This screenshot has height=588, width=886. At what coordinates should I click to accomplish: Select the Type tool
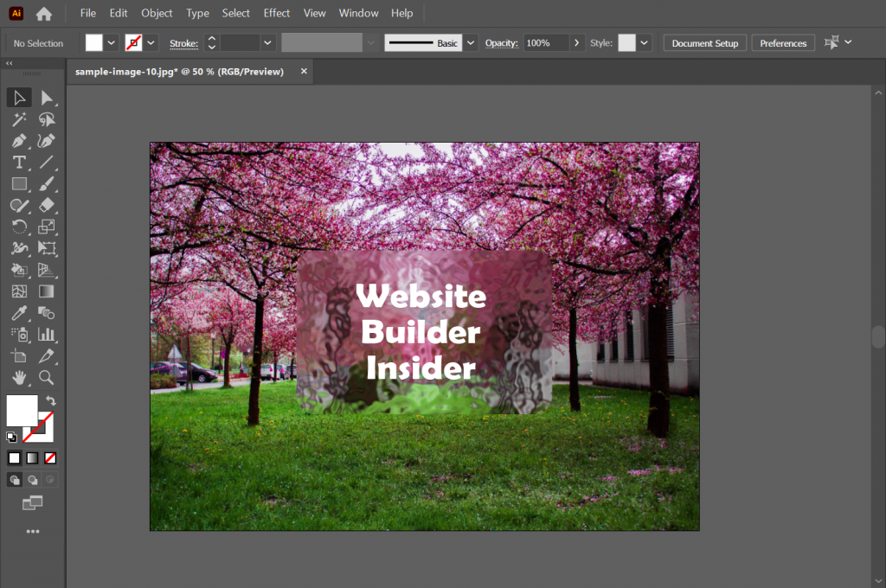[18, 162]
